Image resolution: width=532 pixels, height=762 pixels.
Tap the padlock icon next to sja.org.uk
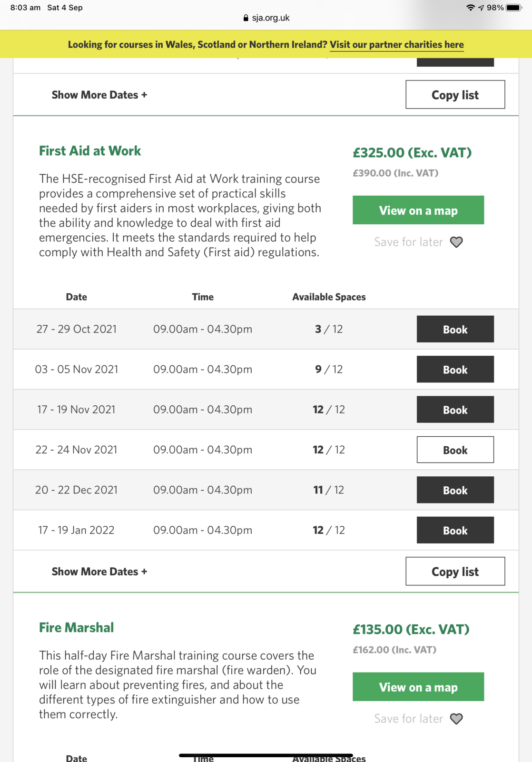pos(246,18)
